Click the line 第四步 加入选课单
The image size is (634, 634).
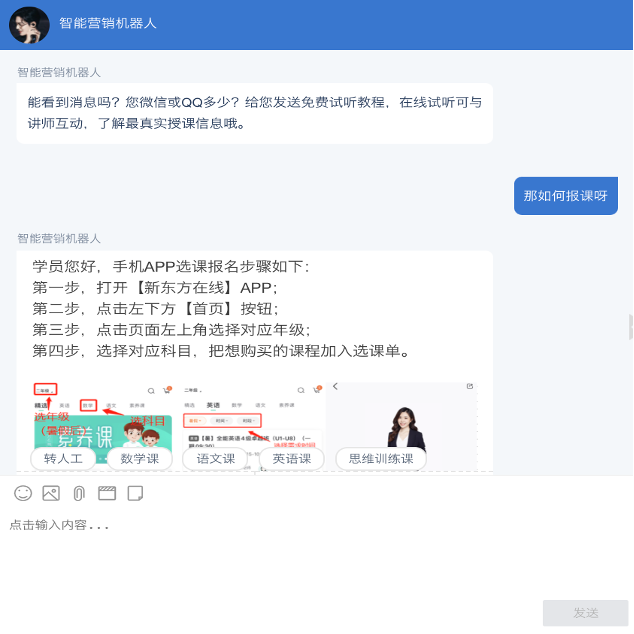pos(222,351)
